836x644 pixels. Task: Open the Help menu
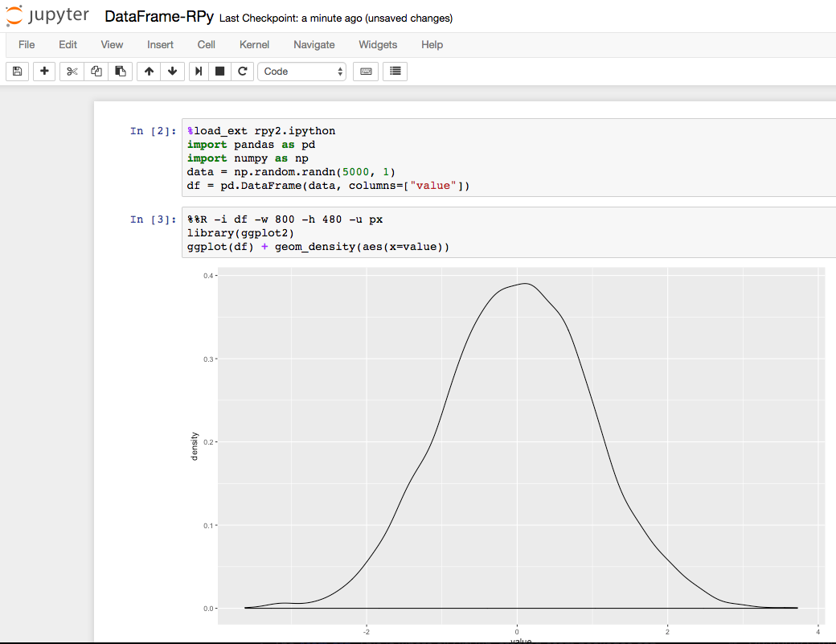[x=432, y=45]
